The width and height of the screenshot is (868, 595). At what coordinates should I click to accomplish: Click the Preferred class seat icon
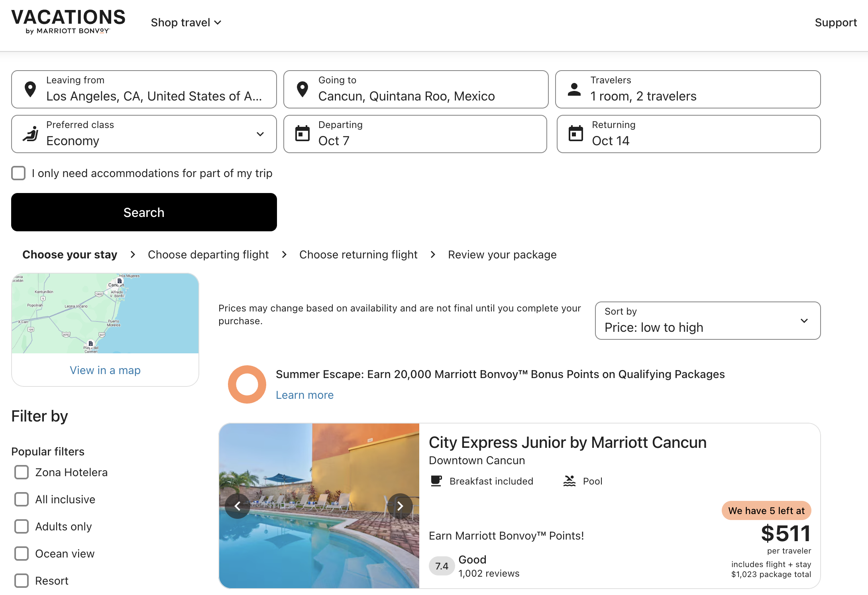point(31,134)
